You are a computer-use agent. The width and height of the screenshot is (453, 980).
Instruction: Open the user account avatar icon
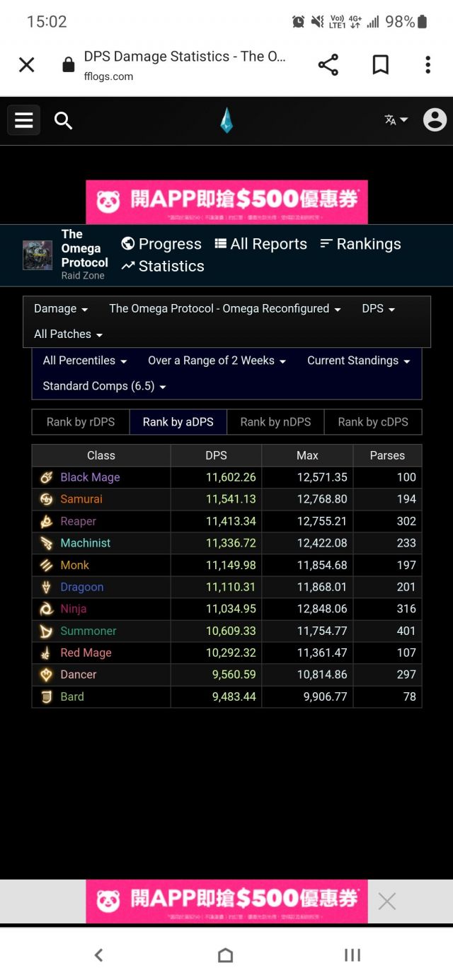(435, 120)
